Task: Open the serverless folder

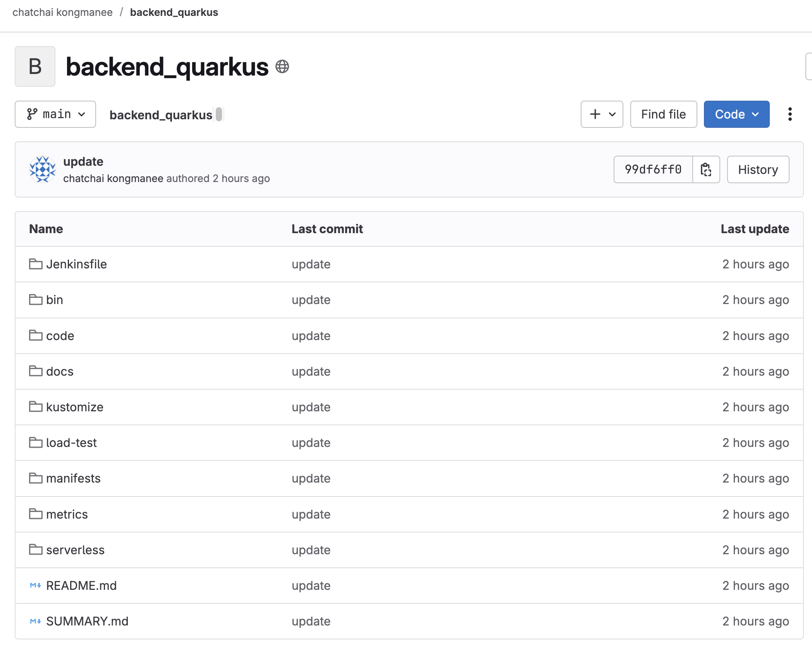Action: tap(75, 550)
